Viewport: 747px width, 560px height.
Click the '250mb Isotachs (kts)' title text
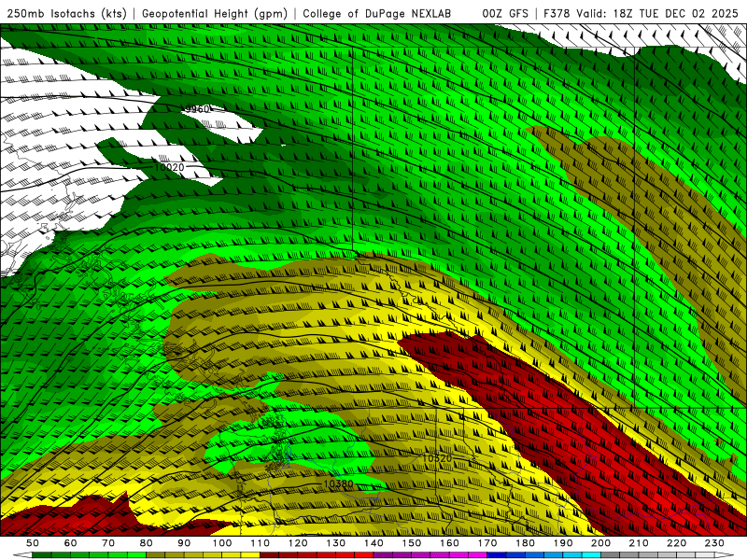point(66,14)
